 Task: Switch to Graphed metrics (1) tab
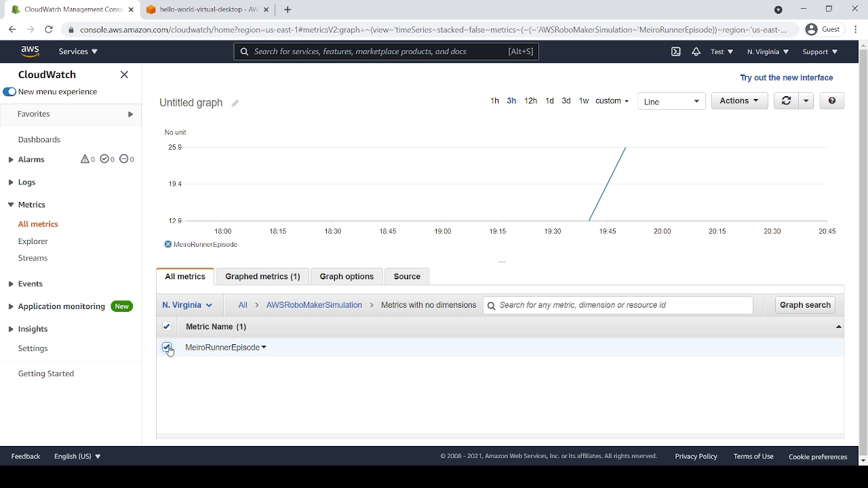(x=262, y=277)
